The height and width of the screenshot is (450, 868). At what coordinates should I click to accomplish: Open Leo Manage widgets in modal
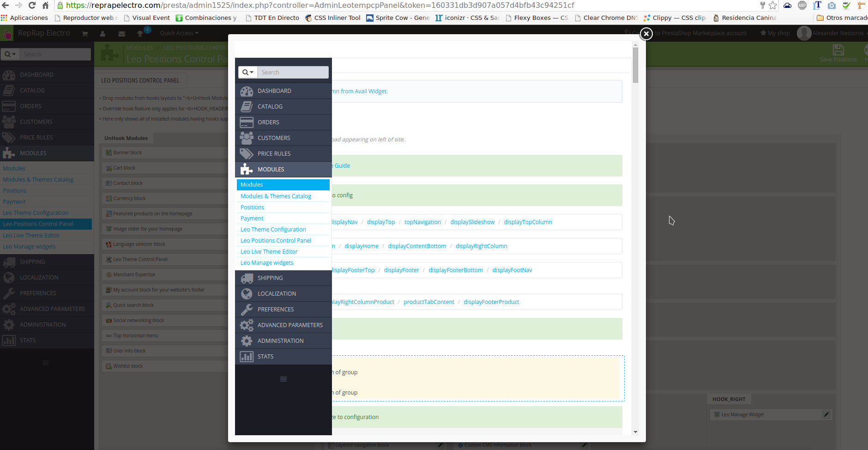tap(267, 263)
